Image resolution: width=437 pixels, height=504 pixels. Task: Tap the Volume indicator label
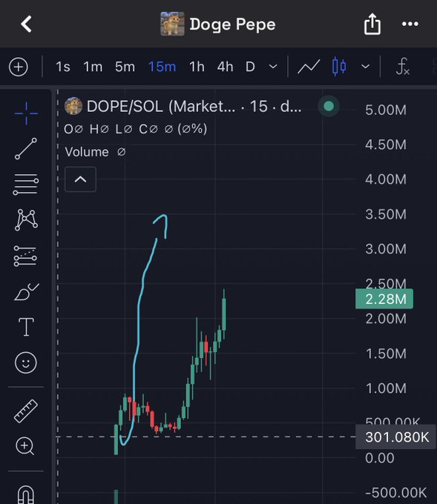[87, 152]
